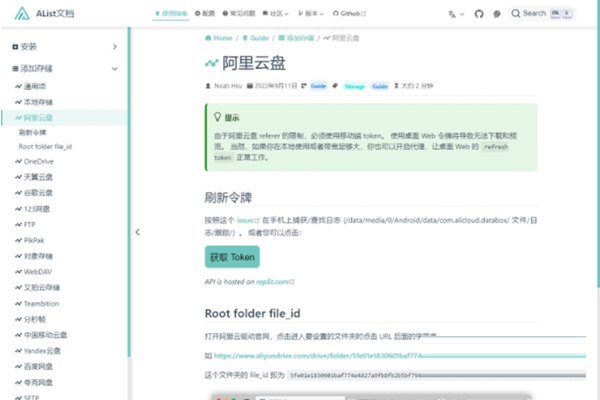Screen dimensions: 600x400
Task: Go to the 配置 navbar tab
Action: pyautogui.click(x=205, y=14)
